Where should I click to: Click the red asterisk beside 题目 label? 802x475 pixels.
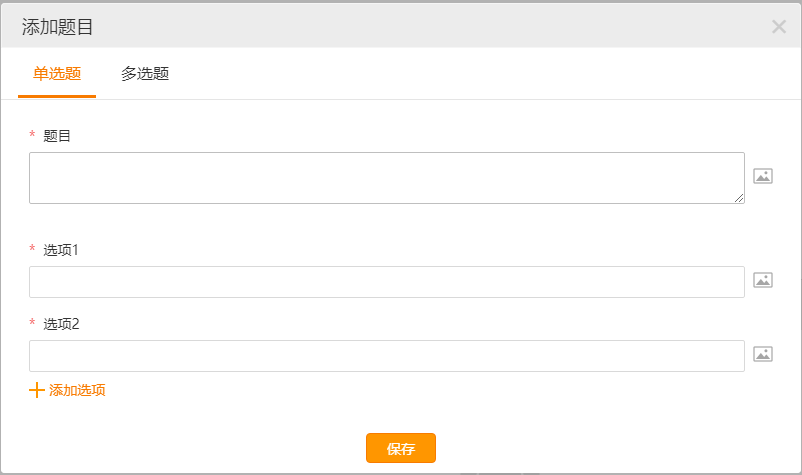32,134
